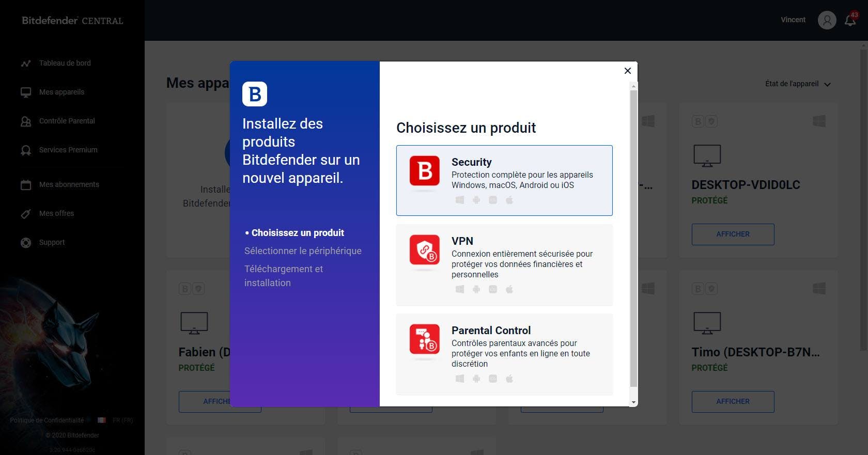Go to Mes appareils in sidebar
Screen dimensions: 868x455
click(x=61, y=92)
